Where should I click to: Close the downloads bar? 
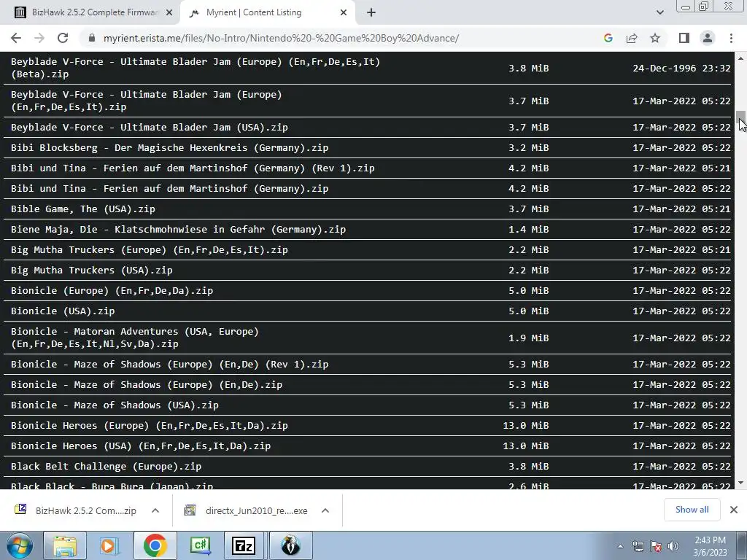pyautogui.click(x=734, y=510)
